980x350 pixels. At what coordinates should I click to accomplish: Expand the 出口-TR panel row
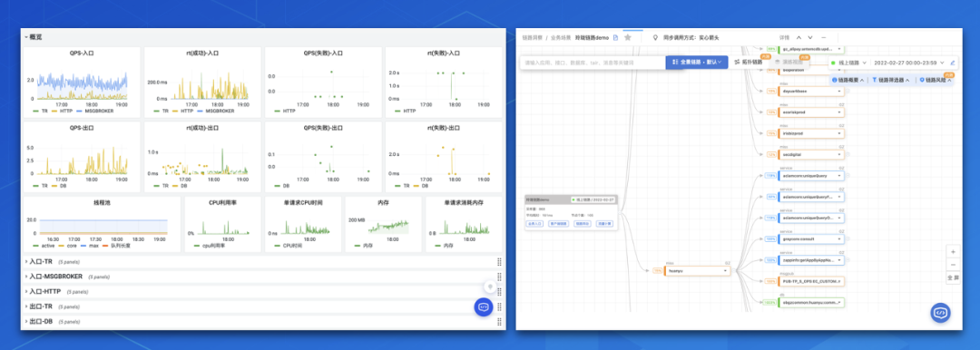point(261,306)
